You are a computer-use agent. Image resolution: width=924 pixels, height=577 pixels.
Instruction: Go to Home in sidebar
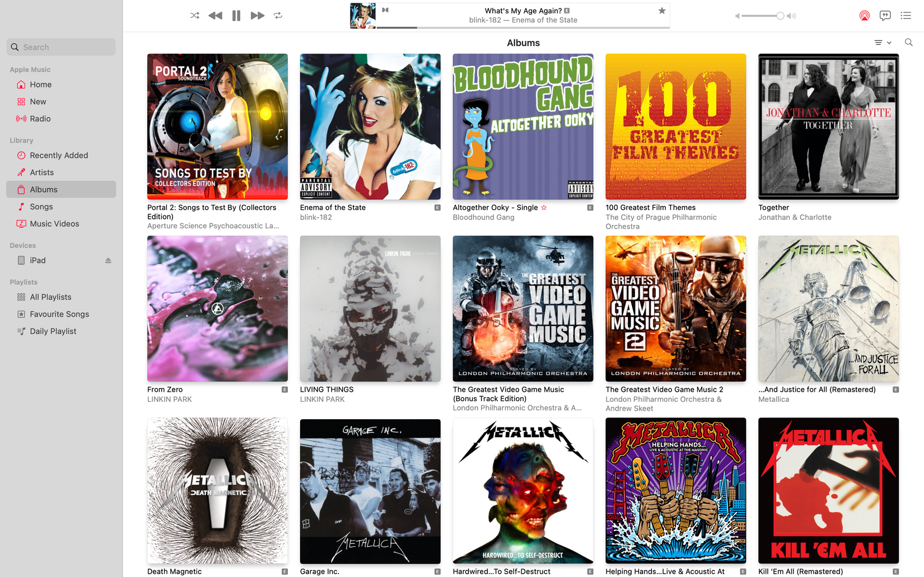click(61, 85)
